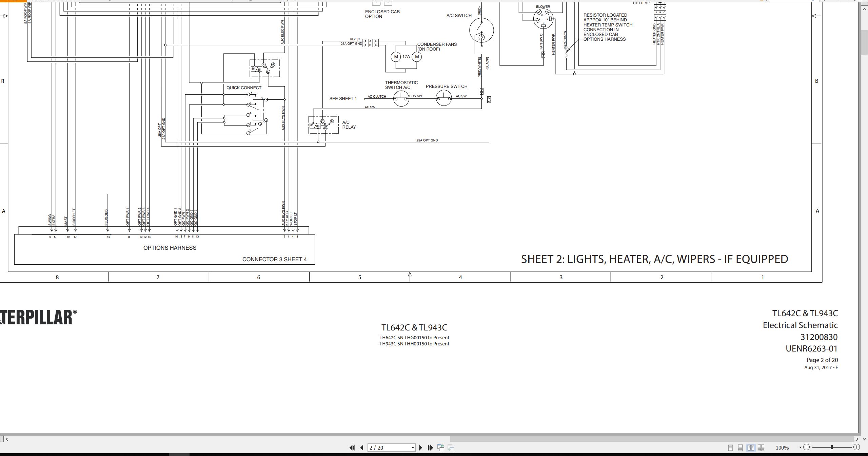Click the RESISTOR LOCATED note text

pos(608,27)
